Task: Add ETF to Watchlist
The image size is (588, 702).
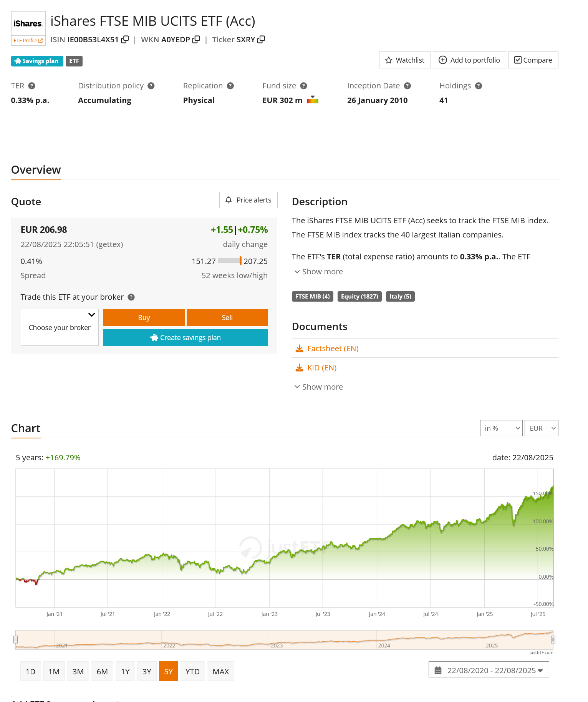Action: click(x=405, y=60)
